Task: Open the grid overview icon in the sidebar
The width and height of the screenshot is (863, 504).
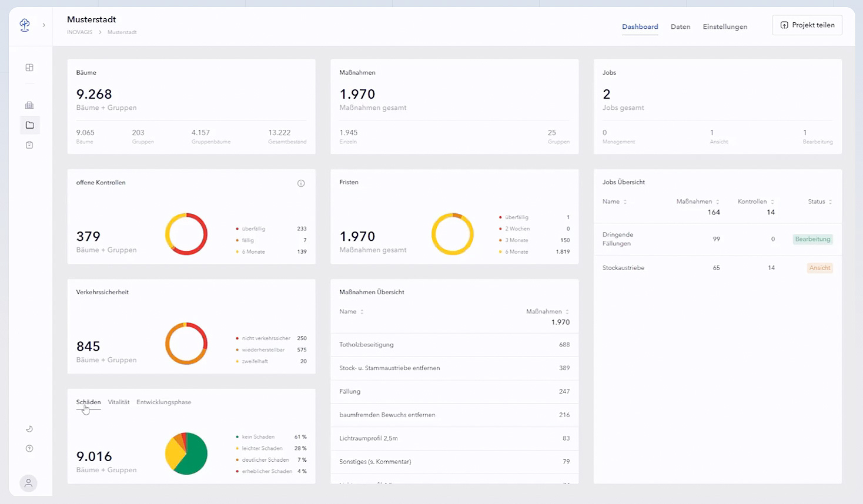Action: 29,68
